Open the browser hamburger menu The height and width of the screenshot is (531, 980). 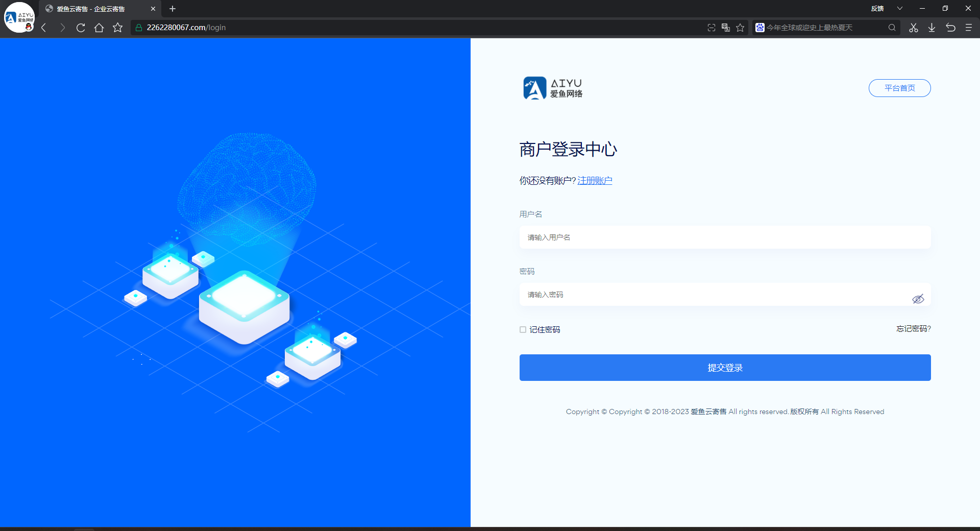968,28
